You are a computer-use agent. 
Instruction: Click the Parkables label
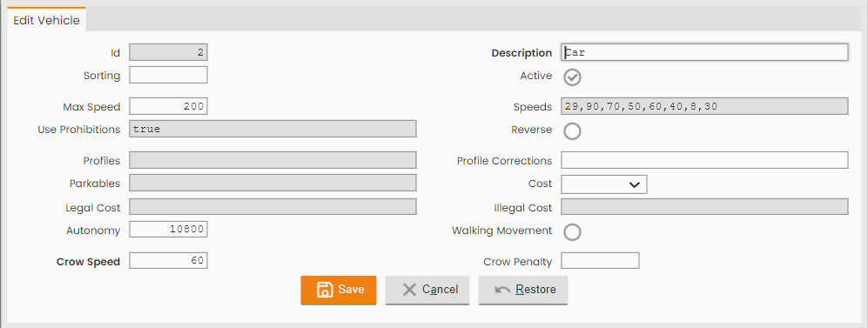coord(95,184)
